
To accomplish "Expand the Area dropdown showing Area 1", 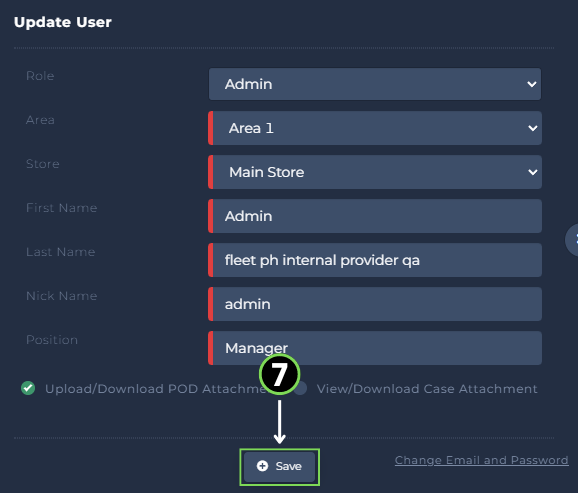I will [375, 128].
